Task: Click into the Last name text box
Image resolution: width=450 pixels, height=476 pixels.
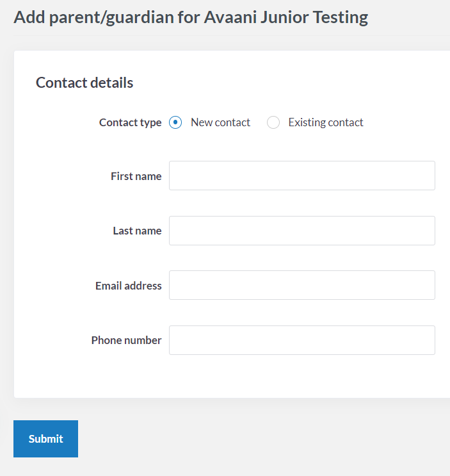Action: coord(301,231)
